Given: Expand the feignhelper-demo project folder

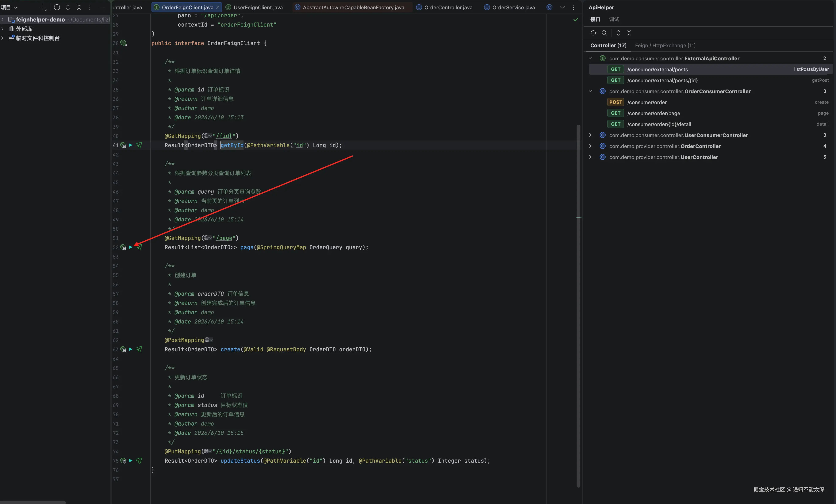Looking at the screenshot, I should point(3,20).
